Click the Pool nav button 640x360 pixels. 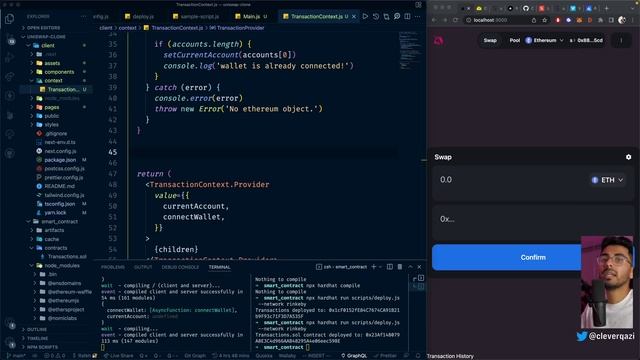point(514,40)
